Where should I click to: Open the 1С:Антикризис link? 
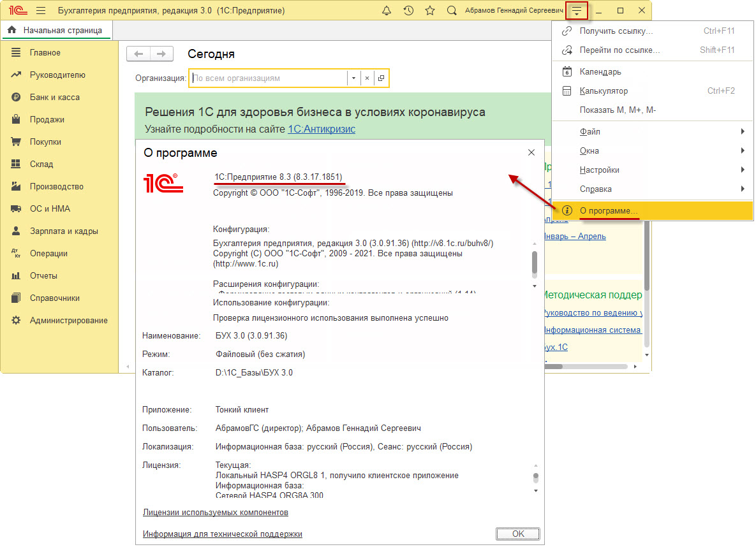pyautogui.click(x=322, y=129)
